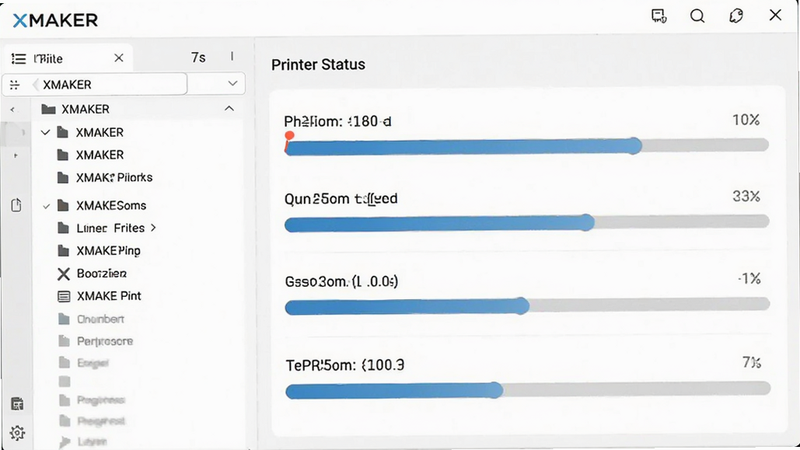Open the XMAKE Pint document item
Screen dimensions: 800x450
(x=99, y=296)
